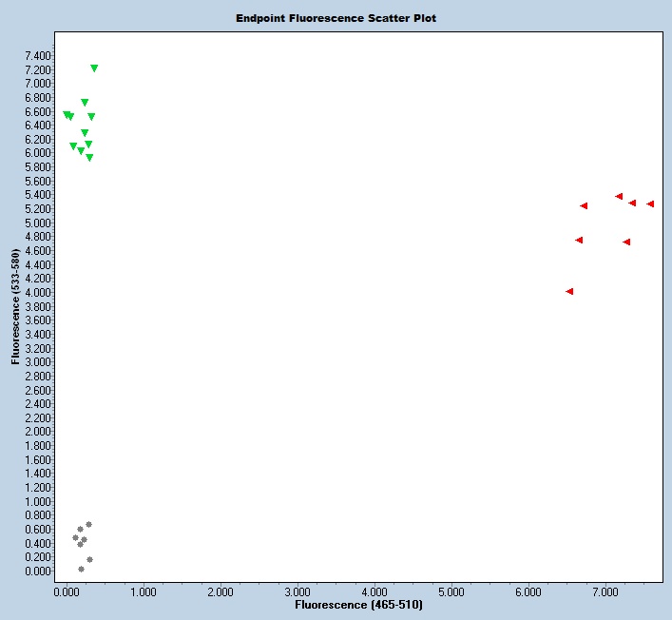Click the leftmost gray data point
Viewport: 672px width, 620px height.
pos(75,537)
